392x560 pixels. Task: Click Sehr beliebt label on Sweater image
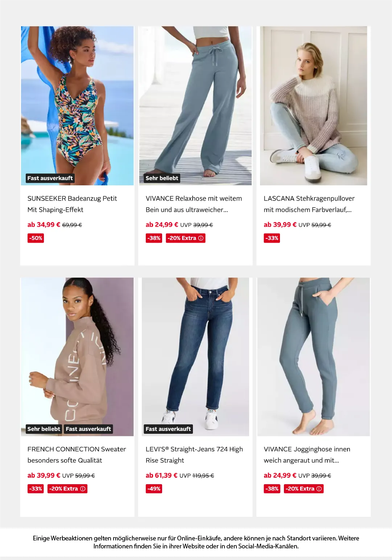[44, 429]
